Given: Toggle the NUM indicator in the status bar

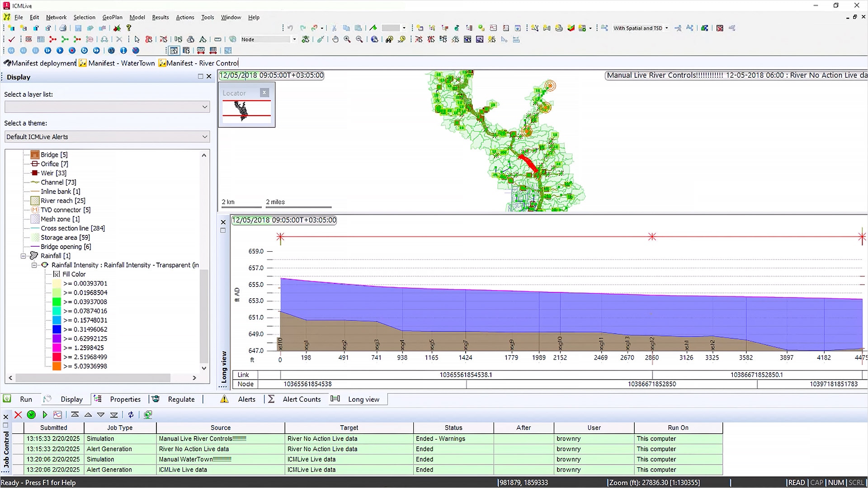Looking at the screenshot, I should tap(835, 482).
